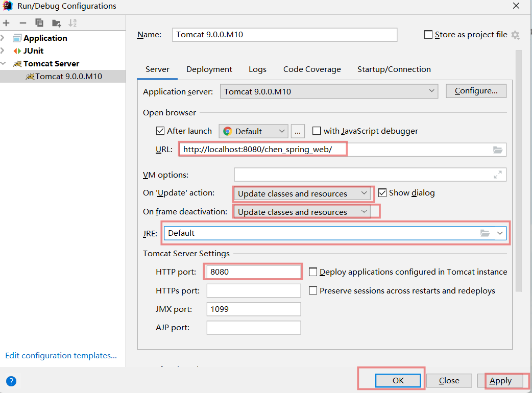Image resolution: width=532 pixels, height=393 pixels.
Task: Remove configuration with minus icon
Action: (23, 23)
